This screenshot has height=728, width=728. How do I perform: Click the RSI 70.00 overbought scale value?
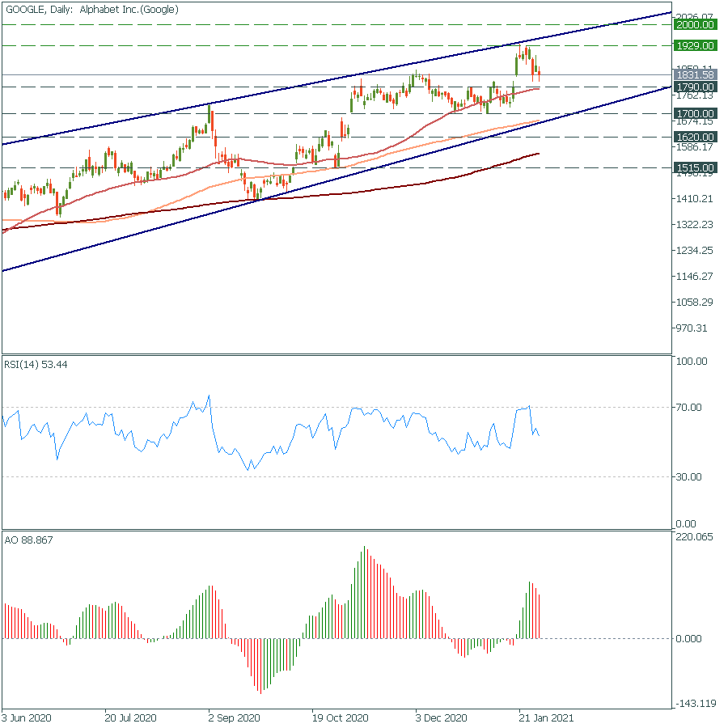[x=692, y=408]
